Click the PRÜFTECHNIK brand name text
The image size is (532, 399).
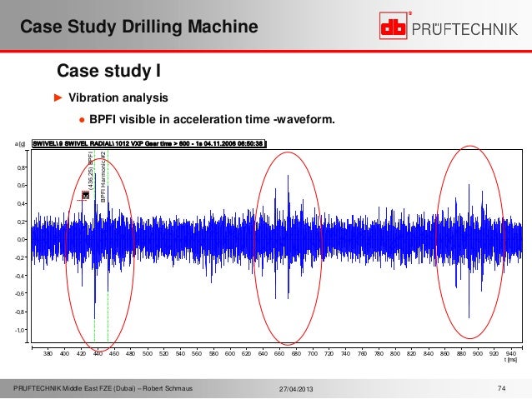coord(464,29)
